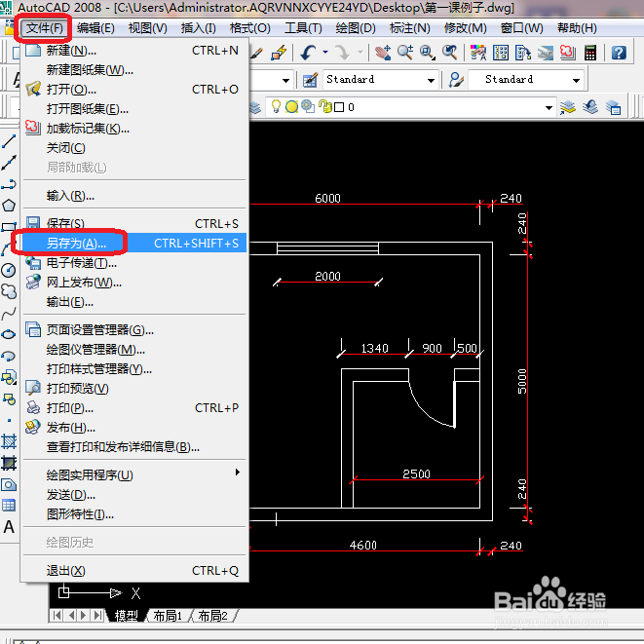This screenshot has width=644, height=644.
Task: Open the 帮助(H) menu
Action: coord(577,28)
